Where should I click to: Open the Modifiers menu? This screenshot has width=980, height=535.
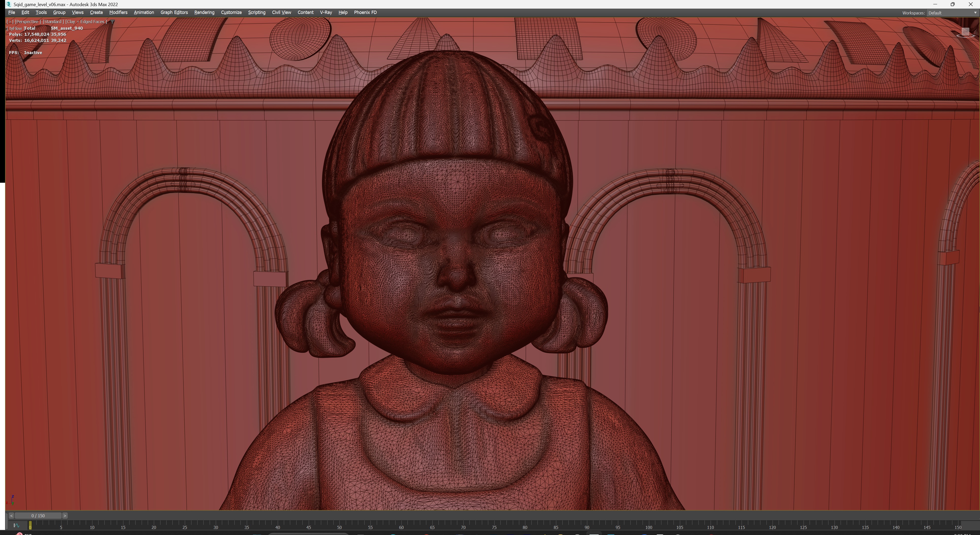click(x=118, y=12)
